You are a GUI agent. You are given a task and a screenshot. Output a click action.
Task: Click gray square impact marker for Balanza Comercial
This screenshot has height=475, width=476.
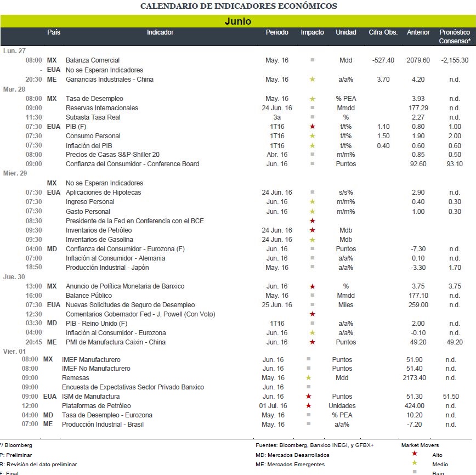[x=313, y=60]
